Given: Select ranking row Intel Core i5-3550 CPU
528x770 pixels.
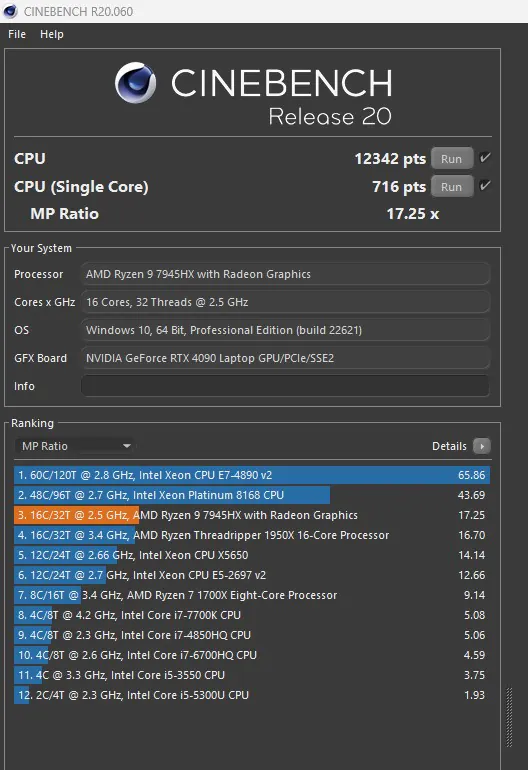Looking at the screenshot, I should click(x=252, y=675).
